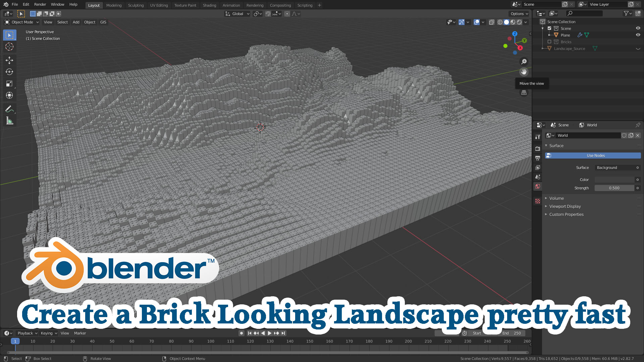This screenshot has height=362, width=644.
Task: Hide the Plane object with eye icon
Action: pyautogui.click(x=638, y=35)
